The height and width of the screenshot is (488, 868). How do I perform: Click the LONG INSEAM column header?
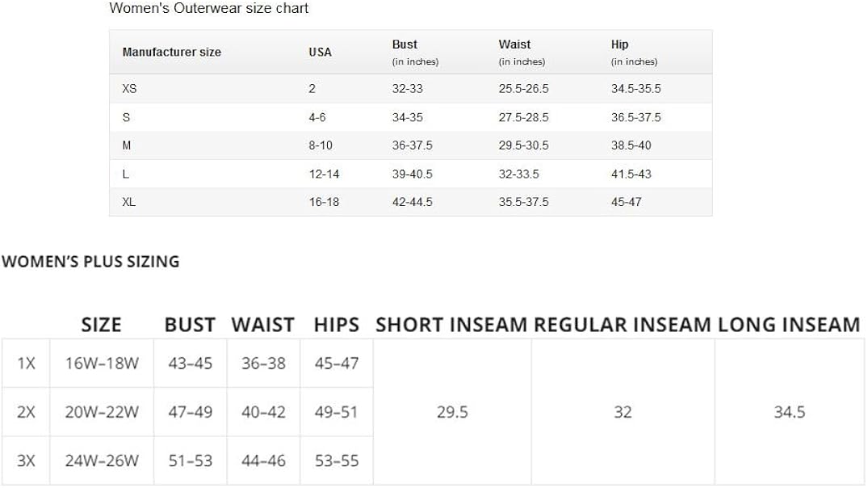(789, 325)
